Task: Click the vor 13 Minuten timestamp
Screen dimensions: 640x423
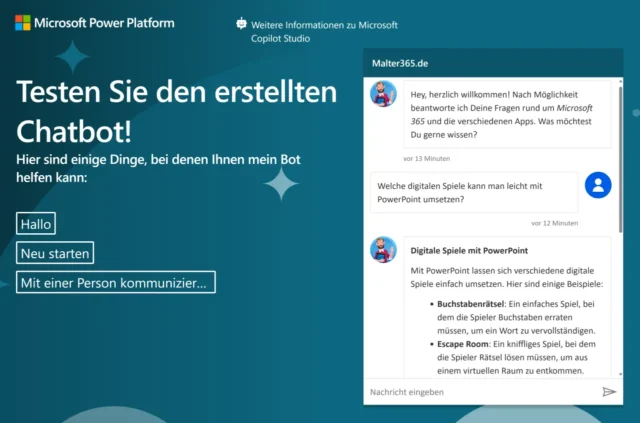Action: [427, 159]
